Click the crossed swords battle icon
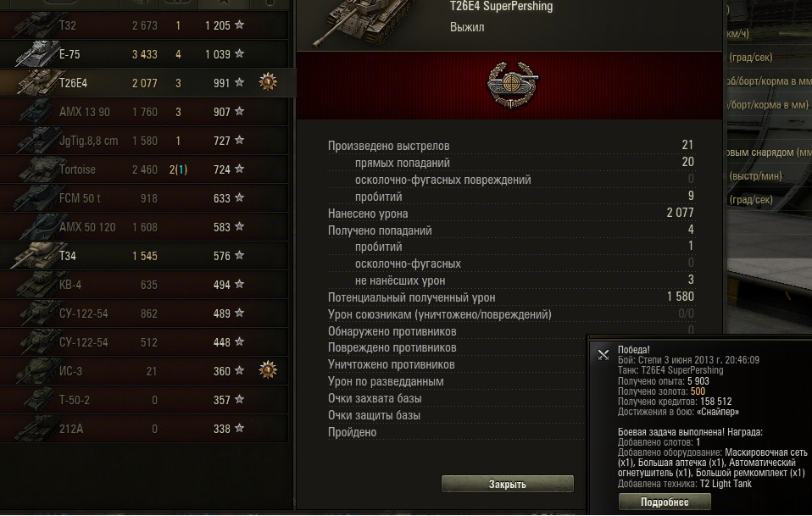The height and width of the screenshot is (516, 812). point(603,354)
